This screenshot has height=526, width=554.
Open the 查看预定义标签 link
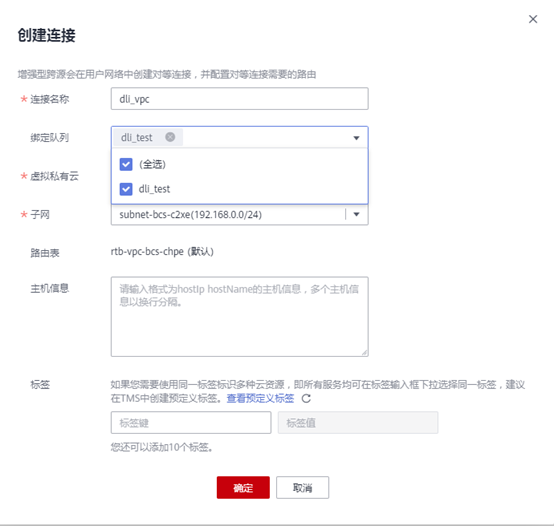tap(260, 398)
